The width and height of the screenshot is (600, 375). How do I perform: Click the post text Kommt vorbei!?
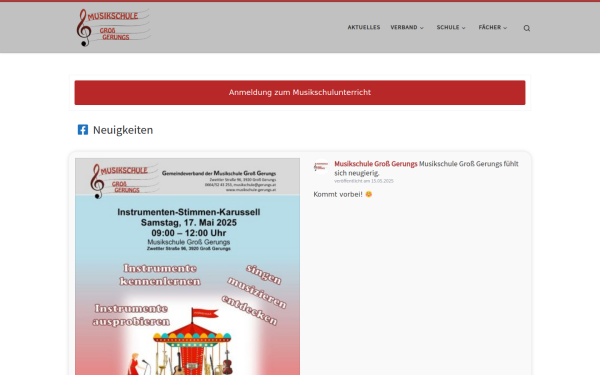click(338, 194)
